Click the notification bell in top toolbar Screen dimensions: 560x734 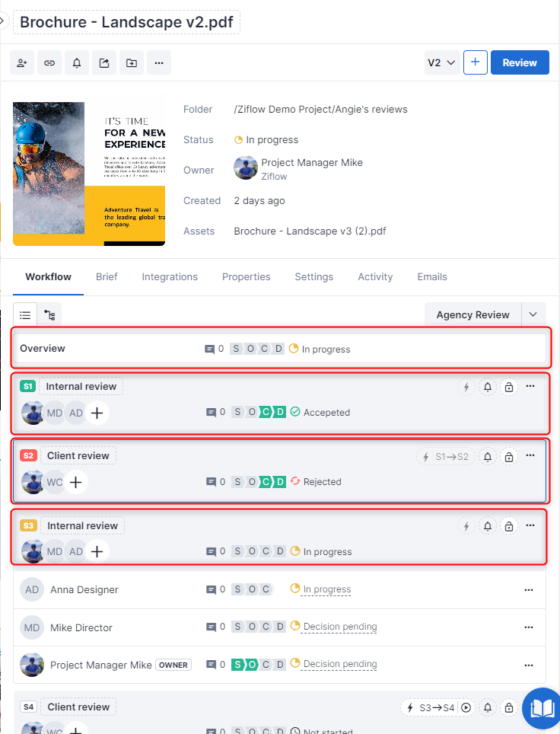[77, 63]
